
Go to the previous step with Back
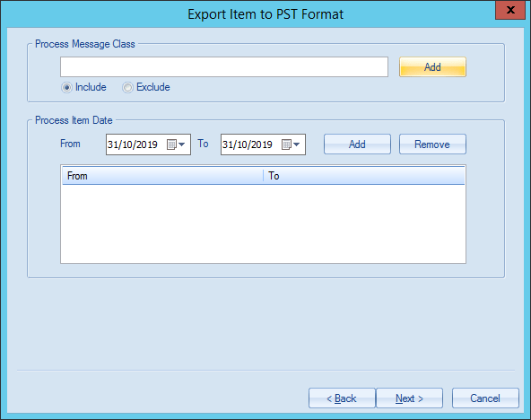point(342,398)
